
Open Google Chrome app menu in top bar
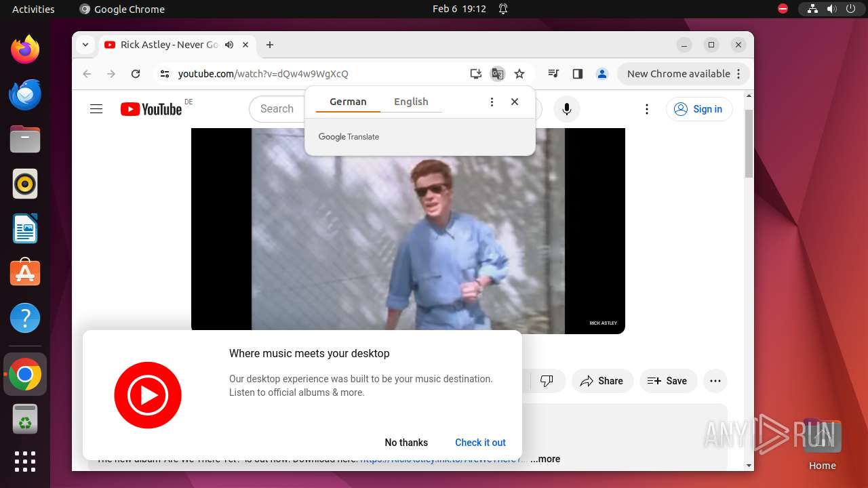click(x=122, y=9)
